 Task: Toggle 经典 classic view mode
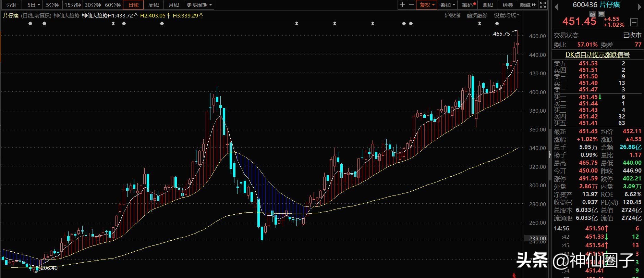tap(508, 5)
